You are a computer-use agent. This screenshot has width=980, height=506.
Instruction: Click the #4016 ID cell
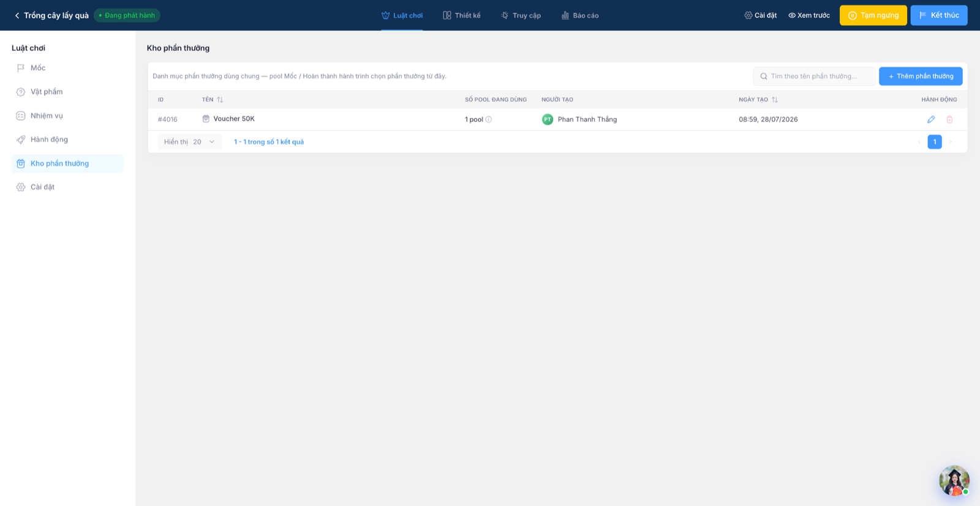168,119
